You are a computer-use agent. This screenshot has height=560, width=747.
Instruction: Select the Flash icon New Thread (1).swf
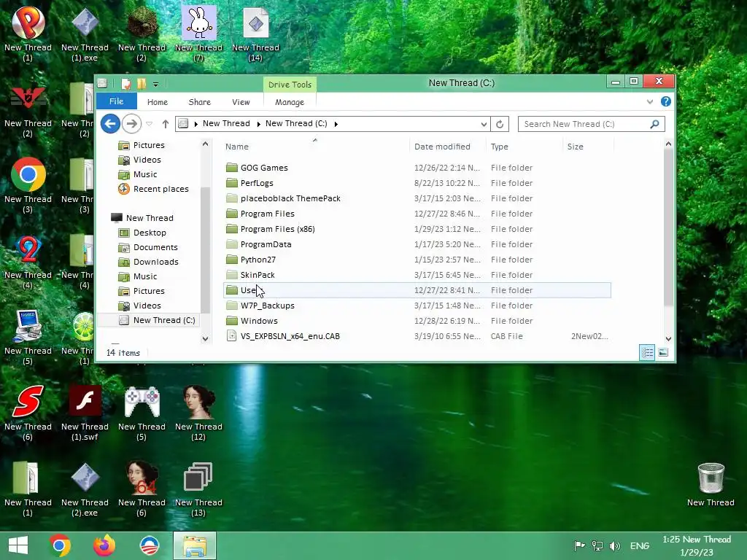(85, 413)
